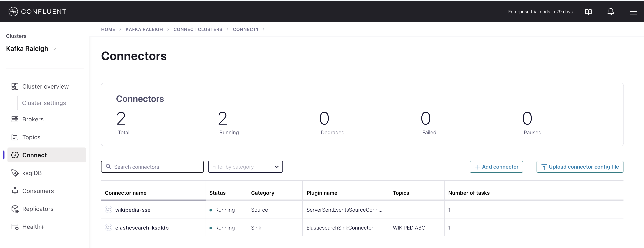Click the Health+ sidebar icon
The width and height of the screenshot is (644, 248).
(x=15, y=227)
